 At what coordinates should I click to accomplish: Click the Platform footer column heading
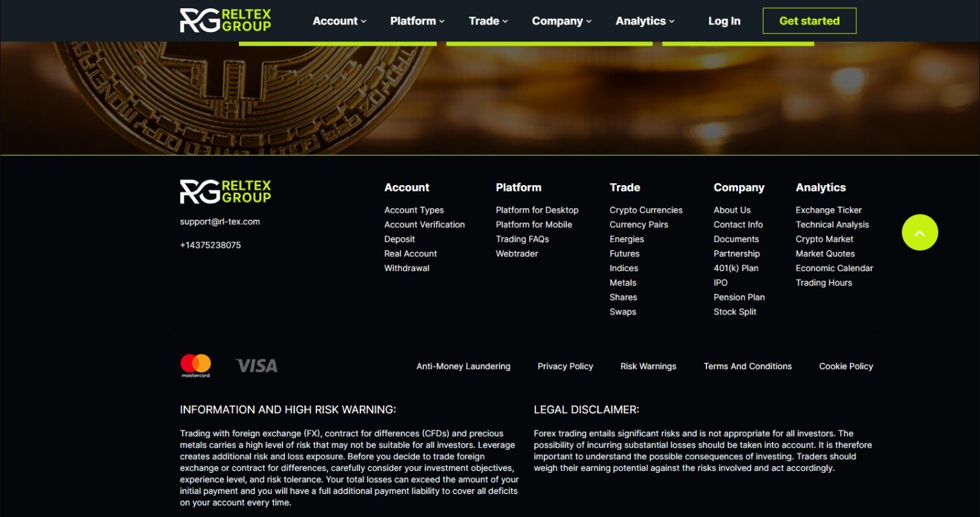518,188
